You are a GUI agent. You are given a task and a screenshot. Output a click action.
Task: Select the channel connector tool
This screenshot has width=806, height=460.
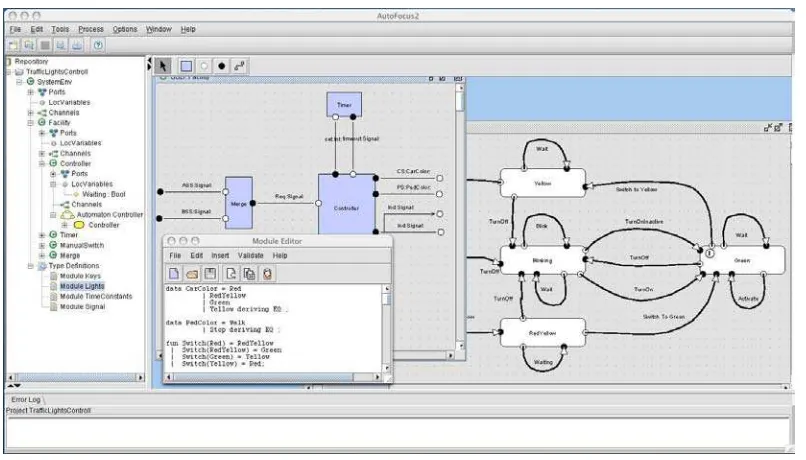pos(239,66)
